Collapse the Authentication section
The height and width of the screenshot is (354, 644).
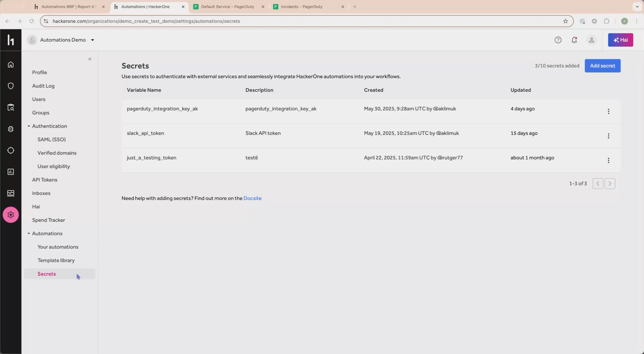tap(29, 126)
